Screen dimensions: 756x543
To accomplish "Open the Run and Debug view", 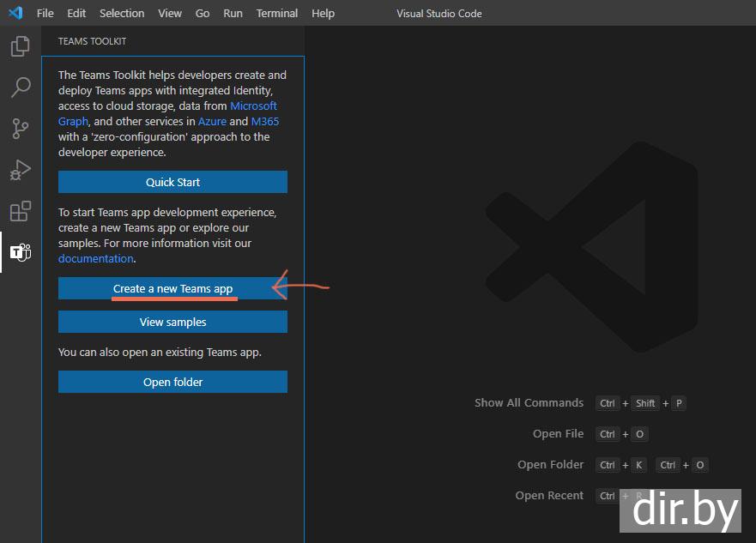I will point(20,170).
